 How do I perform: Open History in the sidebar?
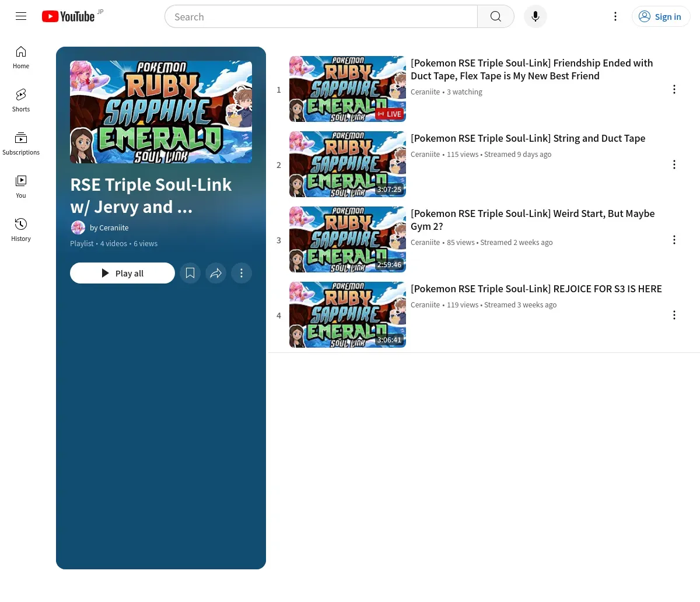click(21, 230)
